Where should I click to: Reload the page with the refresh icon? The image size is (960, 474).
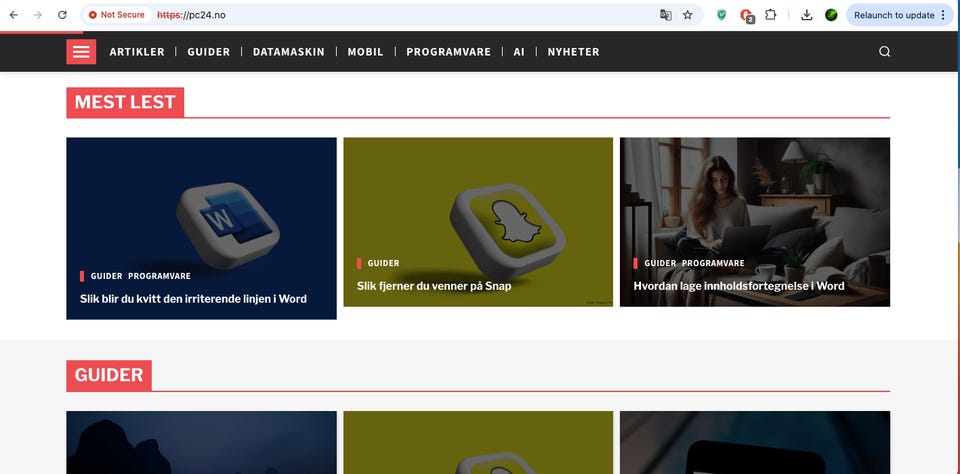[x=62, y=15]
